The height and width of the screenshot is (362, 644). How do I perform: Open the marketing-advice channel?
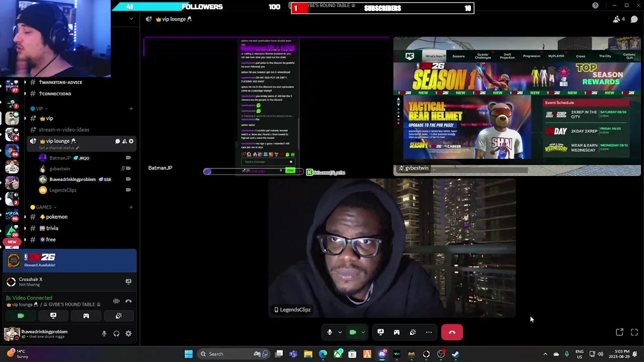click(x=80, y=82)
